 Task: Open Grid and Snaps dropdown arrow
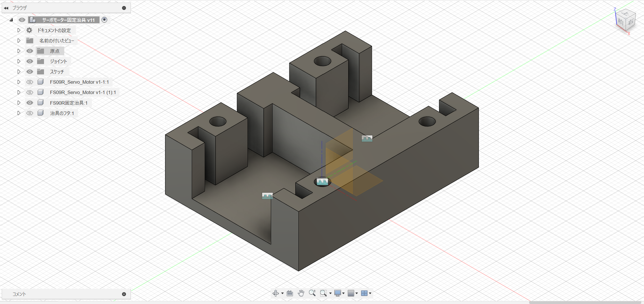point(357,294)
